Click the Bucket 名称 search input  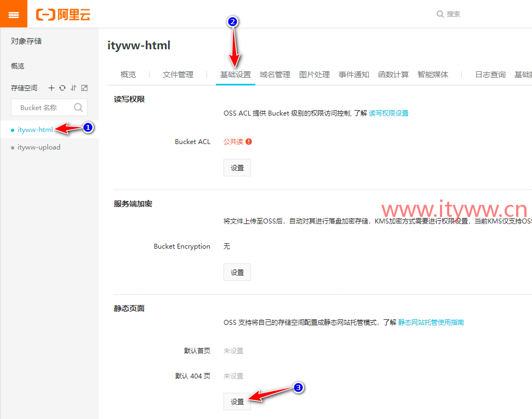pos(49,107)
